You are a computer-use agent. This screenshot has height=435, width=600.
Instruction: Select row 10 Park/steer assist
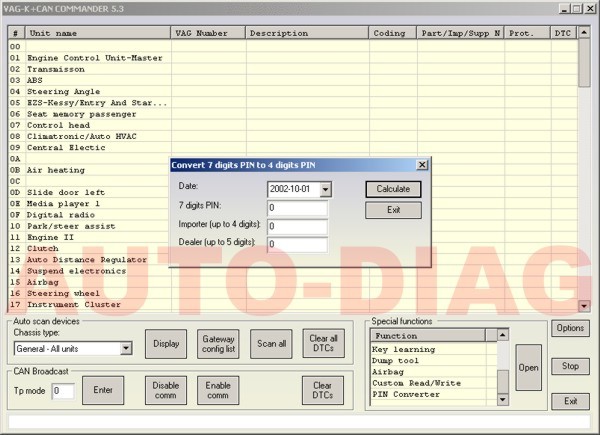(x=89, y=226)
